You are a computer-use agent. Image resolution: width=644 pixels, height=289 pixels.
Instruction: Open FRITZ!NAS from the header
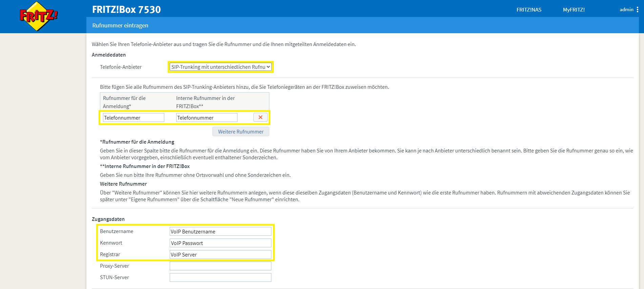pos(529,9)
